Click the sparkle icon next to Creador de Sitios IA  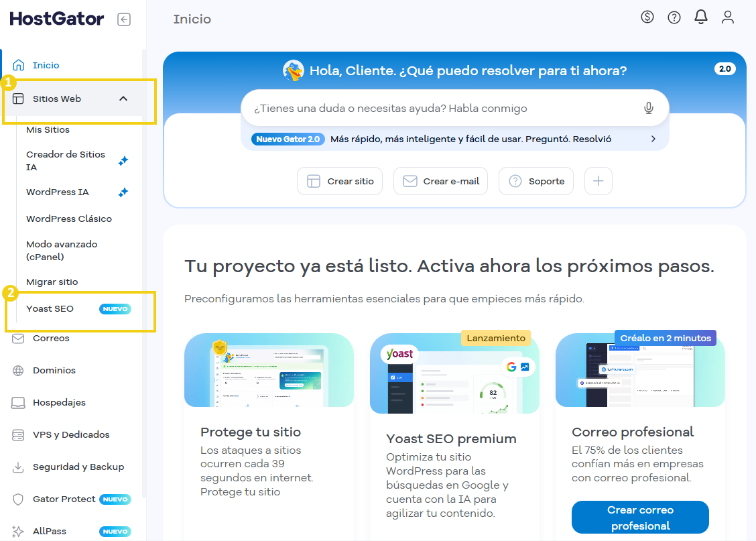[123, 161]
